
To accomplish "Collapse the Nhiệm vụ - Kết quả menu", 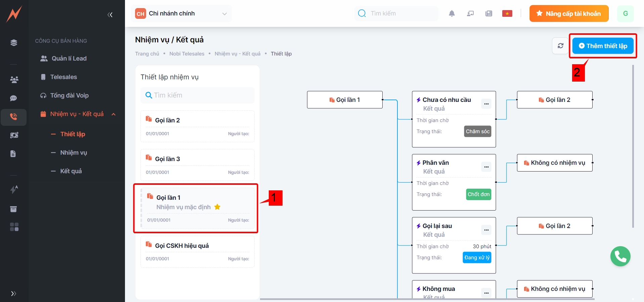I will point(114,114).
